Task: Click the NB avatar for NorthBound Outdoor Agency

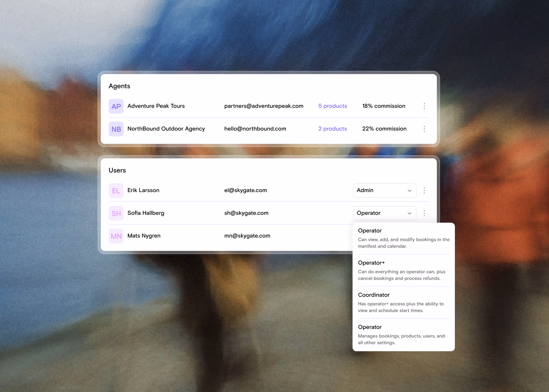Action: (116, 129)
